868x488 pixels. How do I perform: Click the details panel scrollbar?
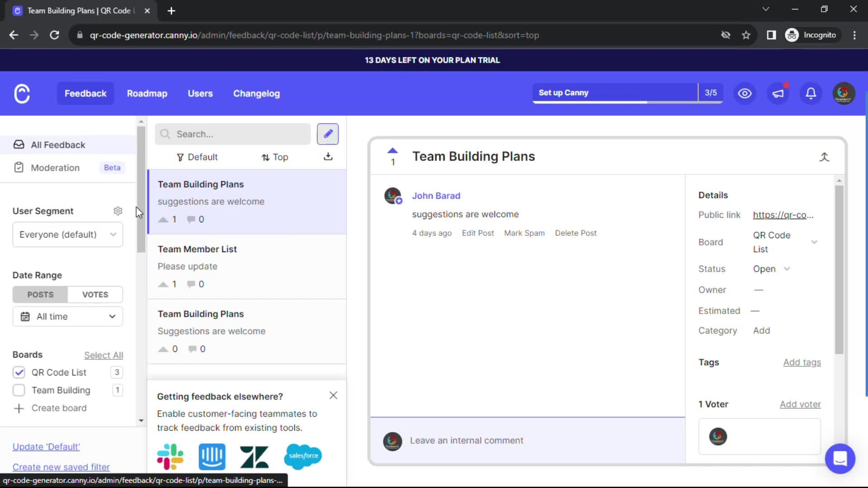click(839, 270)
